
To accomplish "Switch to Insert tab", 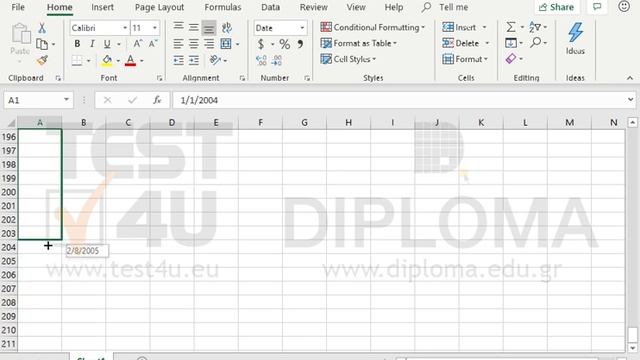I will click(x=102, y=7).
